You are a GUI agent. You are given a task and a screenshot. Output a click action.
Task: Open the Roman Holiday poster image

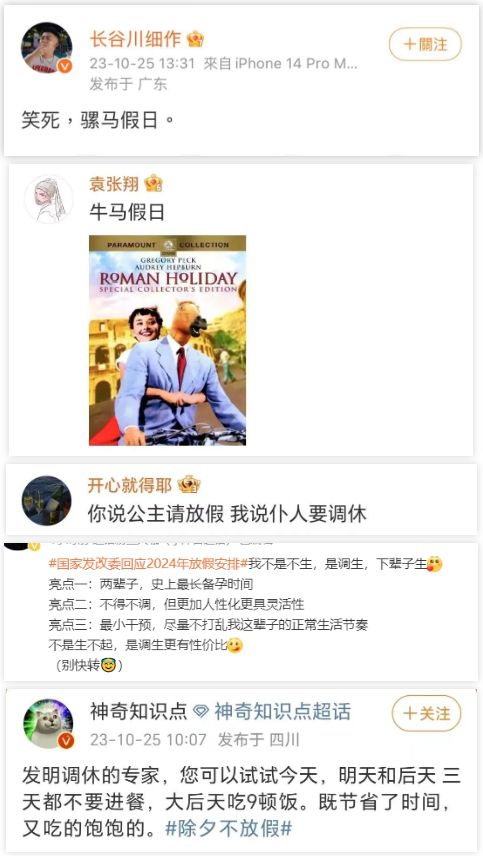tap(168, 340)
